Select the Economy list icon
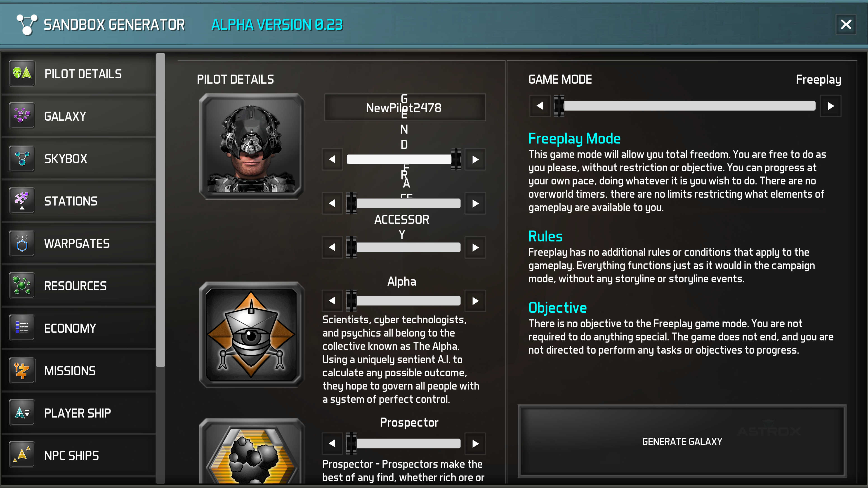 22,328
